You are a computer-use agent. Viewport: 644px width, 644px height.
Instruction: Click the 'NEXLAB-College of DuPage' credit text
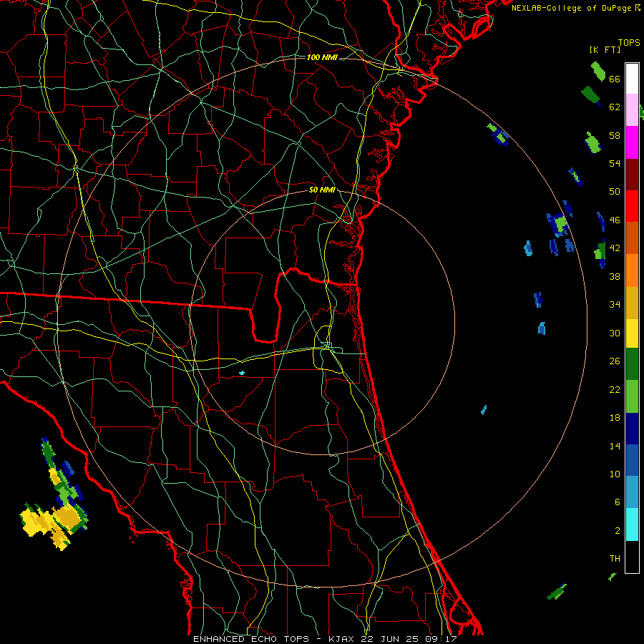(x=572, y=8)
